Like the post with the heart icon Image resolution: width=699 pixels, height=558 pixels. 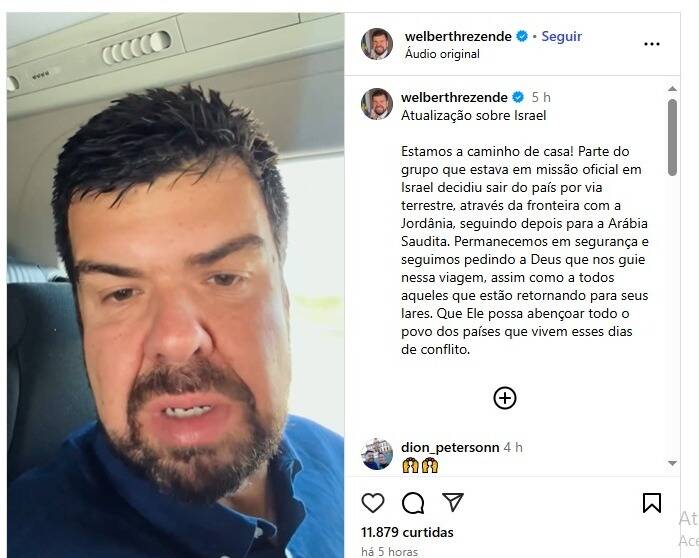pos(373,503)
